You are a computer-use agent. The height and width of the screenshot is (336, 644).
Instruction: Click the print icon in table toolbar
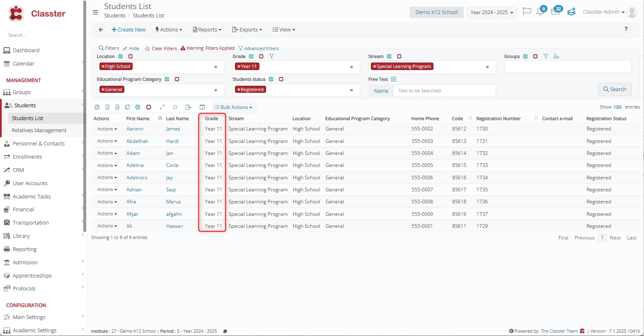(97, 107)
